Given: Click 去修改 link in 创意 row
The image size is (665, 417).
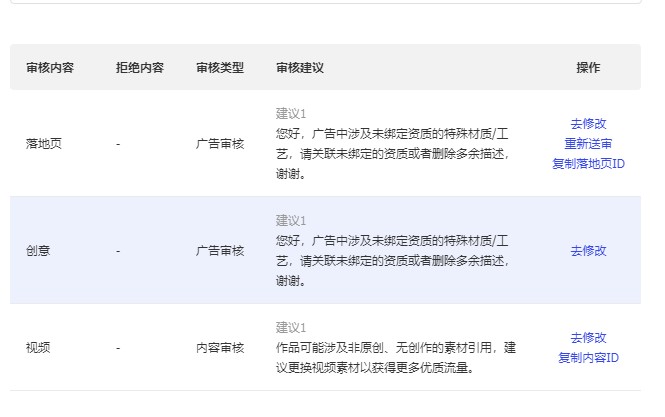Looking at the screenshot, I should pyautogui.click(x=588, y=251).
